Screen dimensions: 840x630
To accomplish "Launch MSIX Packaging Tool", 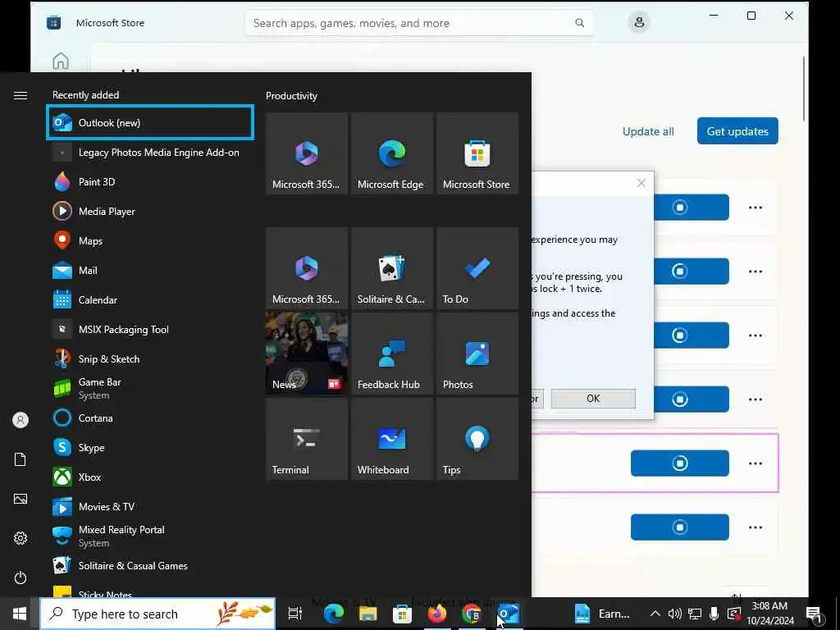I will pos(150,329).
